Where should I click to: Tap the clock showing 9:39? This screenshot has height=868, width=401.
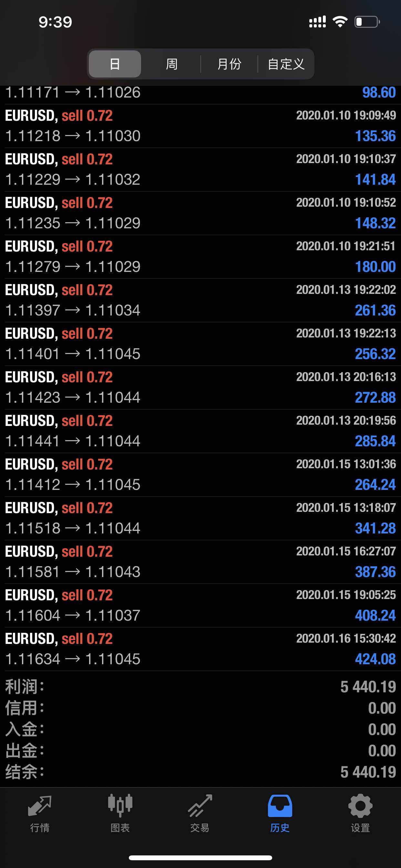click(55, 22)
